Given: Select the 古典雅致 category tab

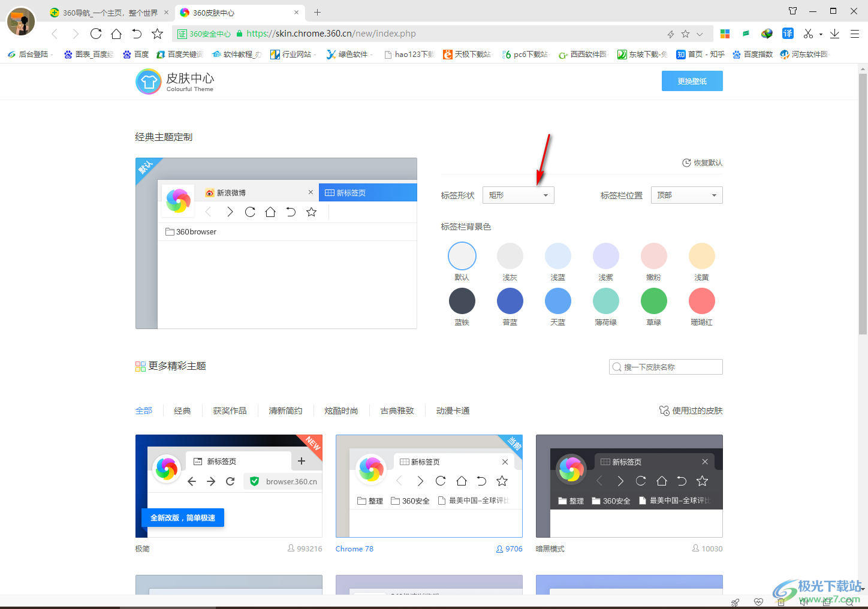Looking at the screenshot, I should click(x=397, y=411).
